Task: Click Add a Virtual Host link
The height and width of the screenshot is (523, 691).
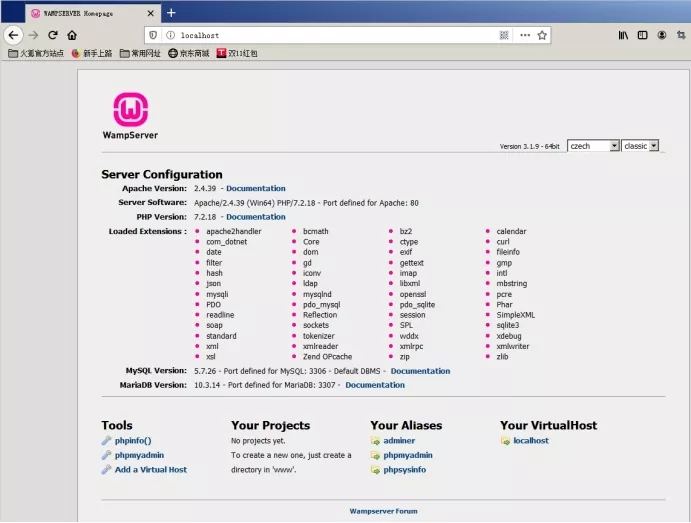Action: pos(151,470)
